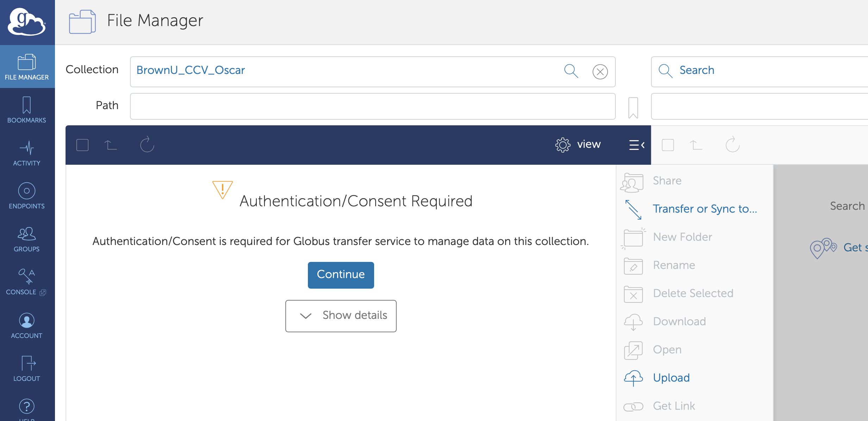The height and width of the screenshot is (421, 868).
Task: Open the Help icon
Action: click(x=27, y=407)
